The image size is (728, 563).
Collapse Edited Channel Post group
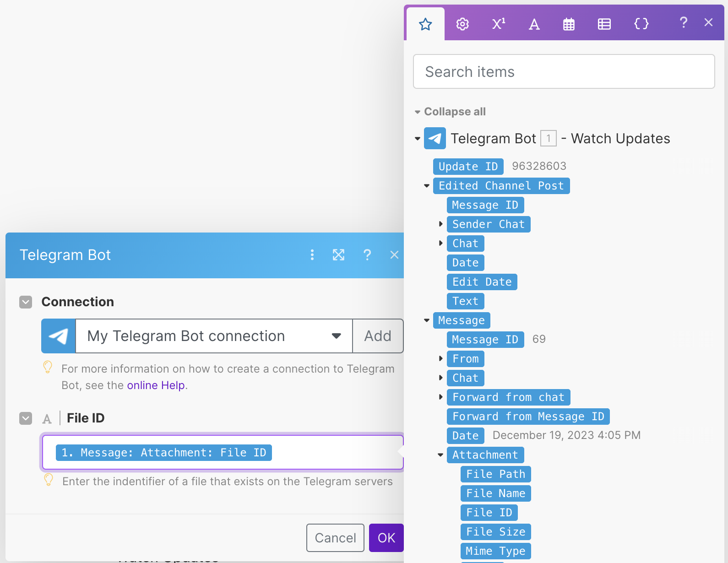(426, 186)
